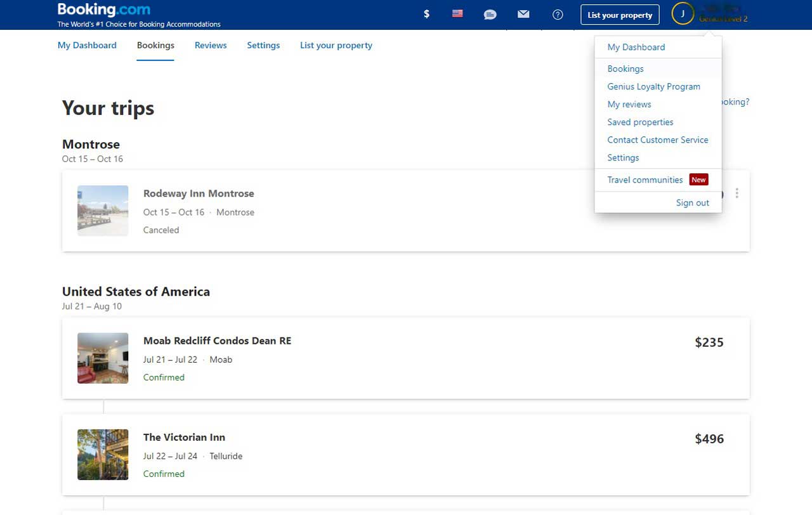Click the Jul 21 – Aug 10 trip dates

92,306
